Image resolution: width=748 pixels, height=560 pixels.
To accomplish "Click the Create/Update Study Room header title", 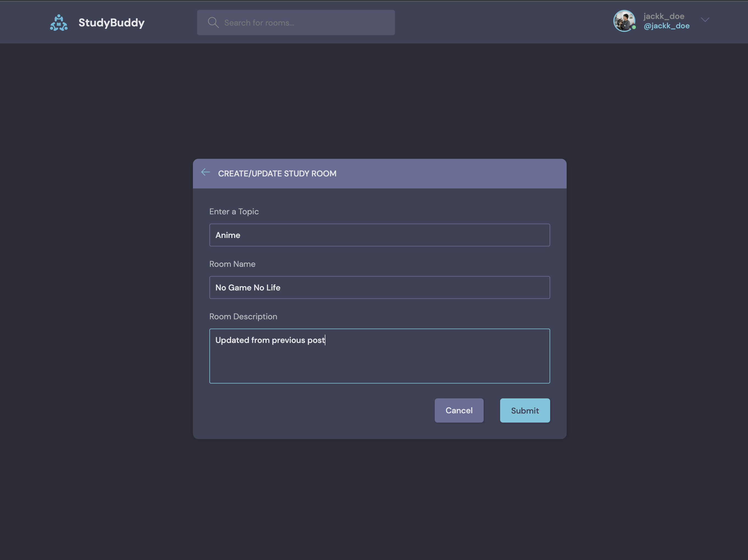I will [x=277, y=173].
